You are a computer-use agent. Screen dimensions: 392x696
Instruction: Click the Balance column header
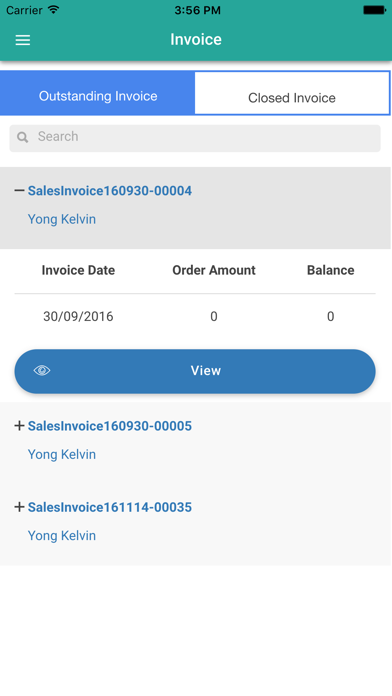point(330,270)
